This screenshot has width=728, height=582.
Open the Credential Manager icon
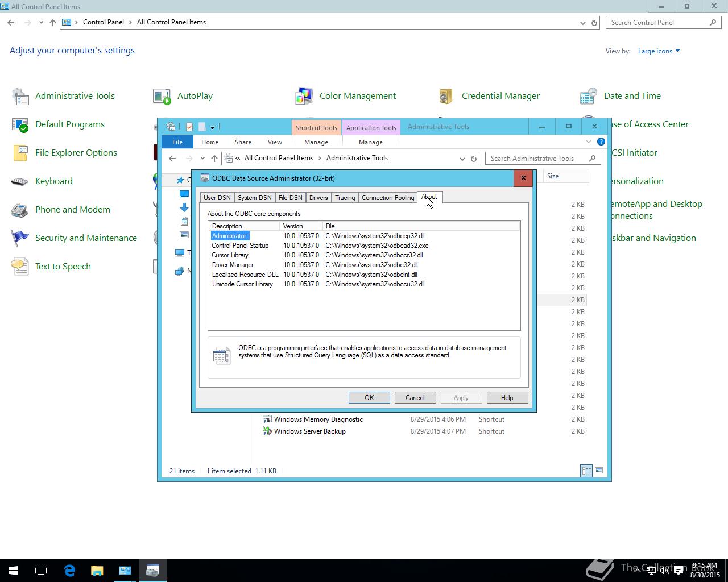pyautogui.click(x=446, y=96)
